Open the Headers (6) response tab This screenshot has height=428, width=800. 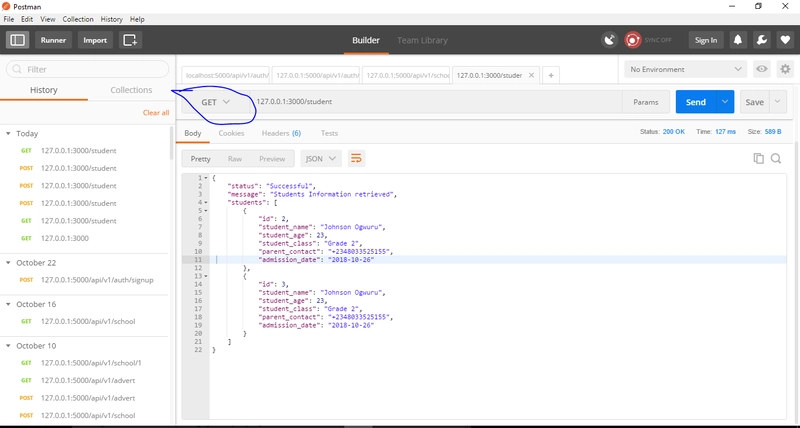281,132
